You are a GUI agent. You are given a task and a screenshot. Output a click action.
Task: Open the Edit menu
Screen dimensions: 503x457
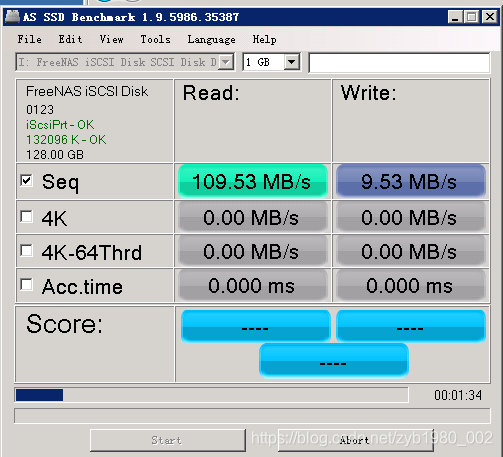pyautogui.click(x=70, y=39)
